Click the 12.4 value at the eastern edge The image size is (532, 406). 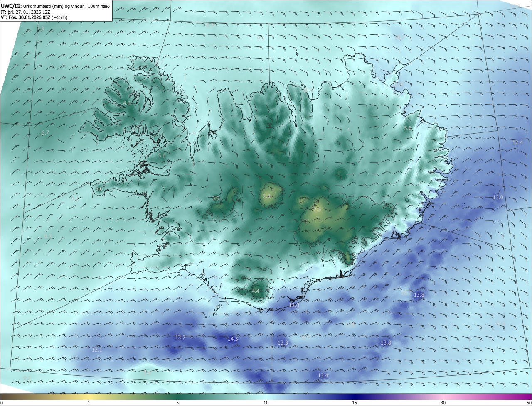pos(517,143)
